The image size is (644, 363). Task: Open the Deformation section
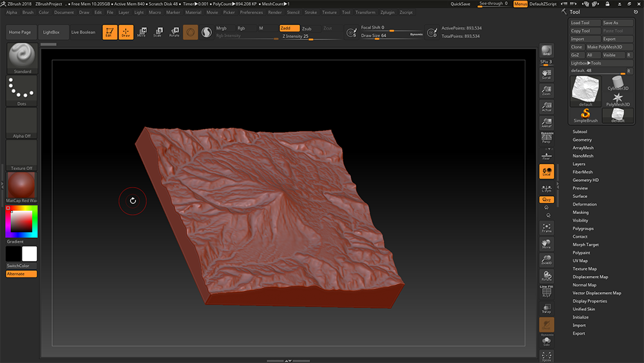click(x=585, y=204)
